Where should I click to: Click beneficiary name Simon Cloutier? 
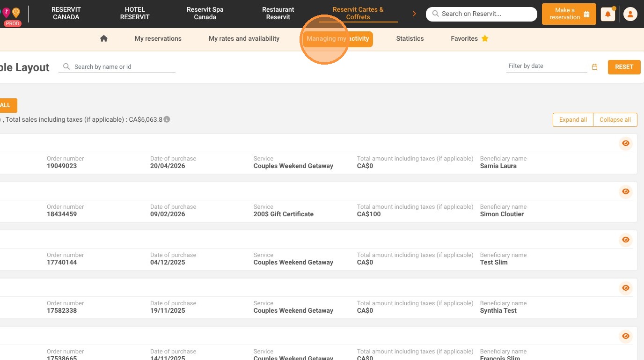point(502,214)
